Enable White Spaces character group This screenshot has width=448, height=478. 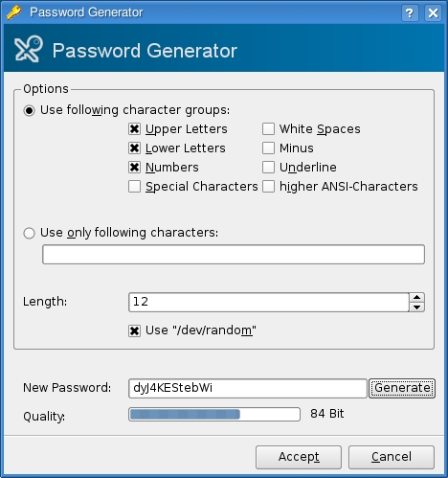point(268,128)
